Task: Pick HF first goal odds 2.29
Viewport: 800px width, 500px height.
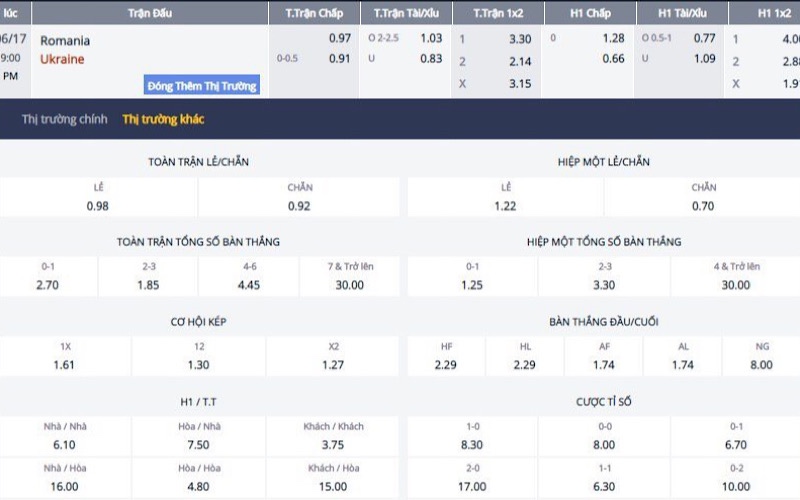Action: click(446, 364)
